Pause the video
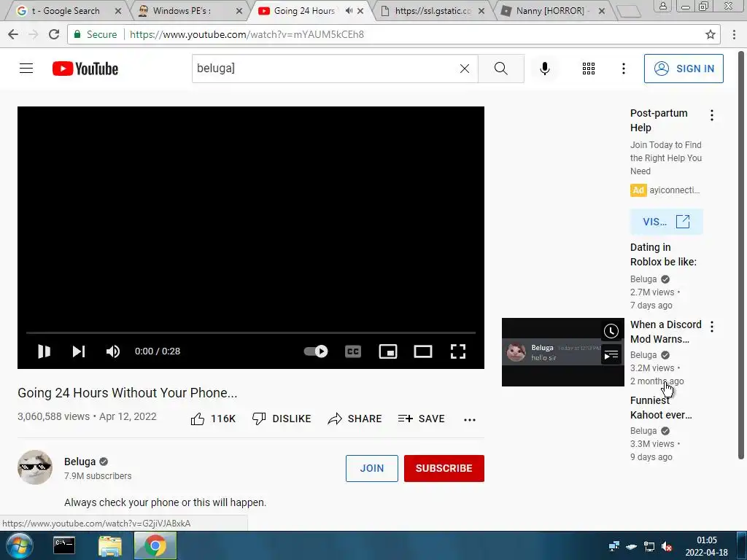 tap(44, 351)
